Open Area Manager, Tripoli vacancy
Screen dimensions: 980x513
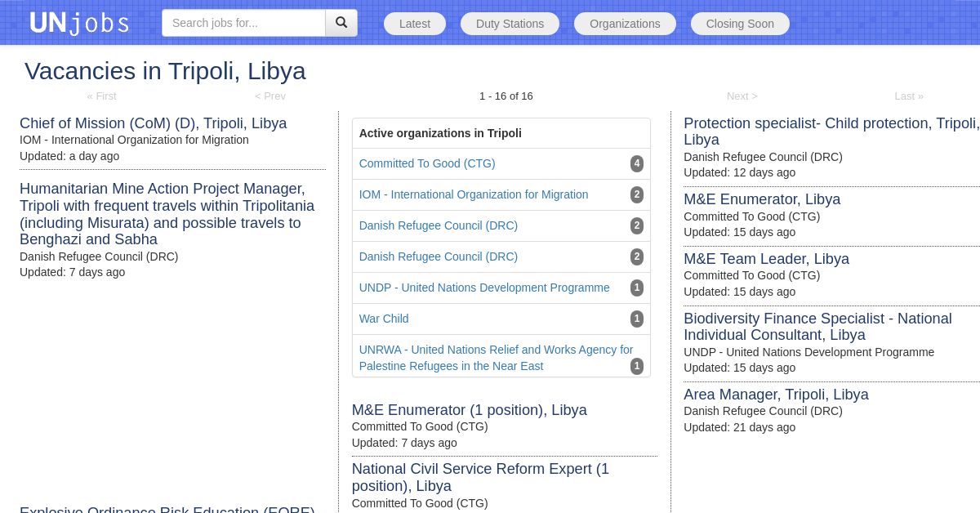[x=776, y=395]
